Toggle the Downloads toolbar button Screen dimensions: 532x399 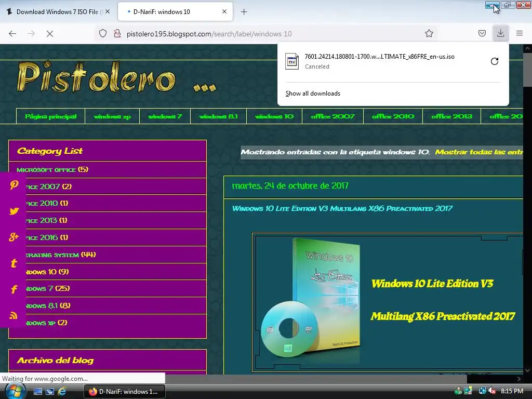(500, 33)
